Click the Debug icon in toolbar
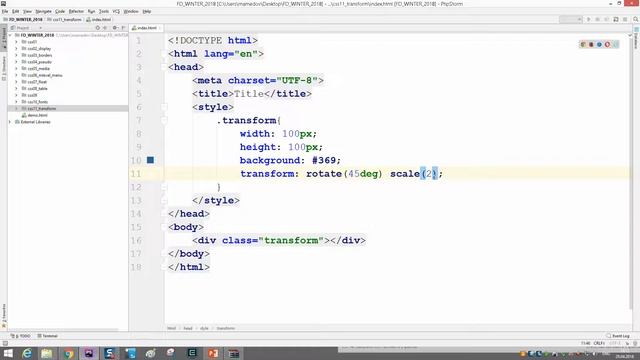Viewport: 640px width, 360px height. point(598,19)
